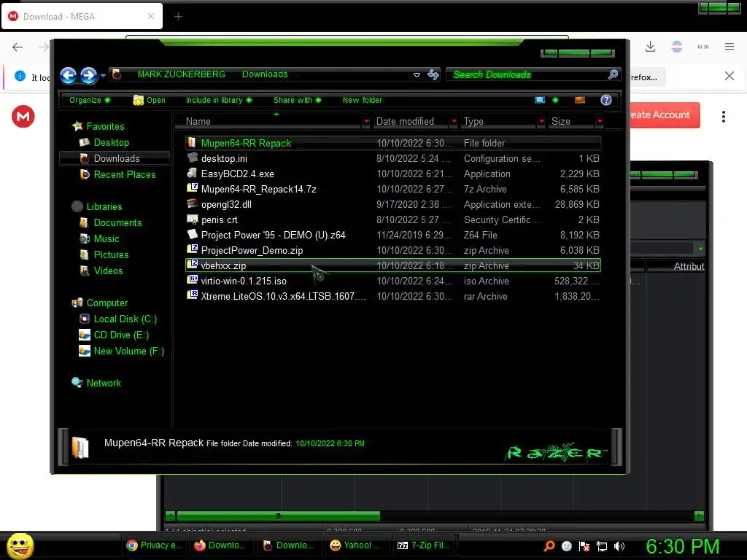The width and height of the screenshot is (747, 560).
Task: Select the Mupen64-RR Repack folder icon
Action: [x=192, y=142]
